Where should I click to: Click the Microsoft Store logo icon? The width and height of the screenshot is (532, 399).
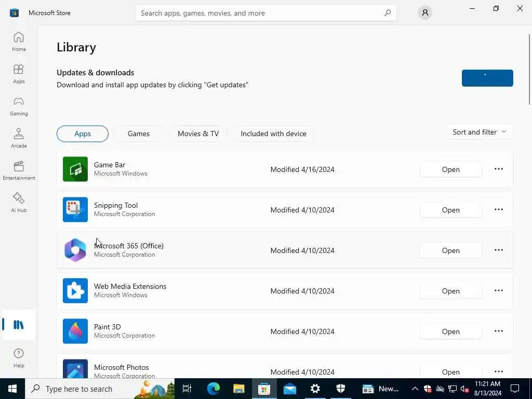[x=14, y=13]
